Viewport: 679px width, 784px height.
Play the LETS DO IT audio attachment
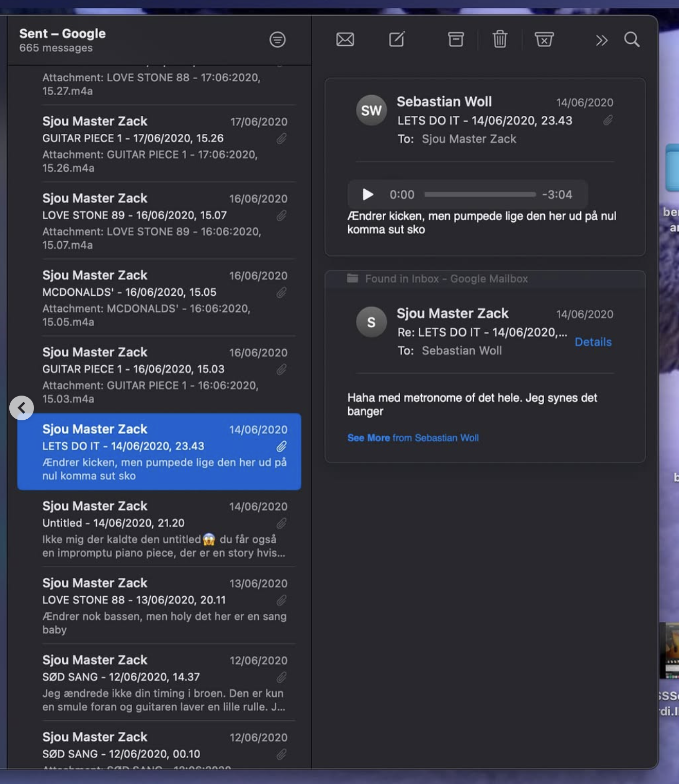(x=367, y=194)
